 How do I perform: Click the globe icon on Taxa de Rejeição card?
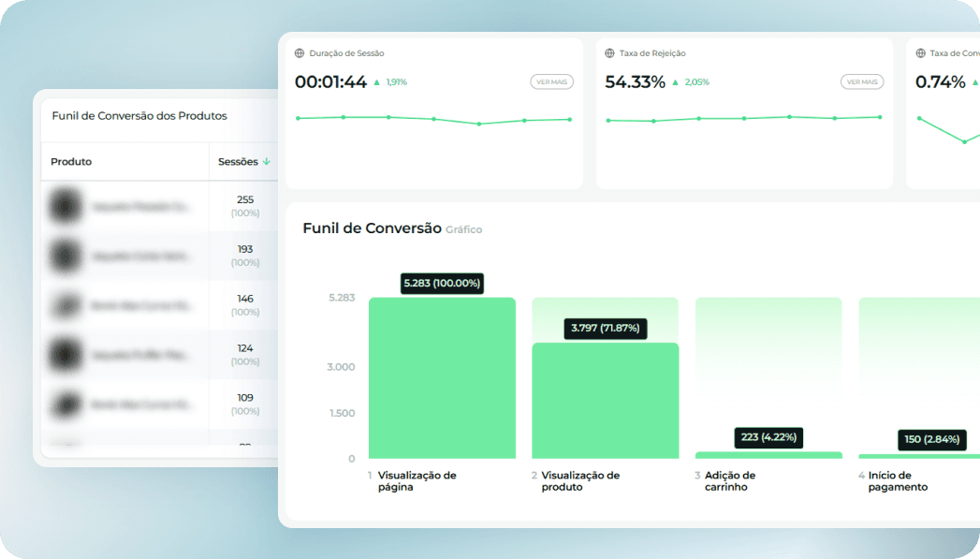(x=609, y=53)
